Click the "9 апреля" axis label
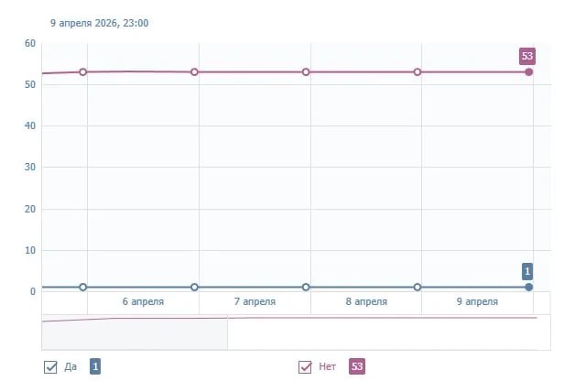 pos(477,301)
